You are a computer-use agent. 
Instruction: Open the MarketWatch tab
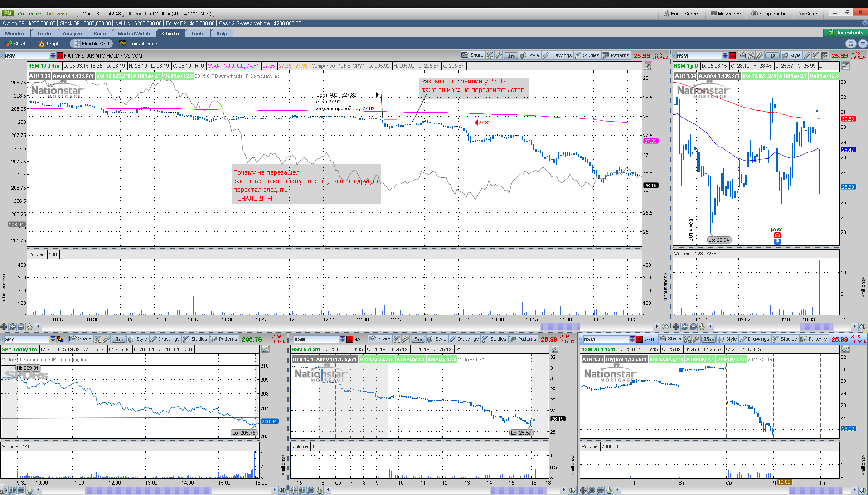pos(134,34)
